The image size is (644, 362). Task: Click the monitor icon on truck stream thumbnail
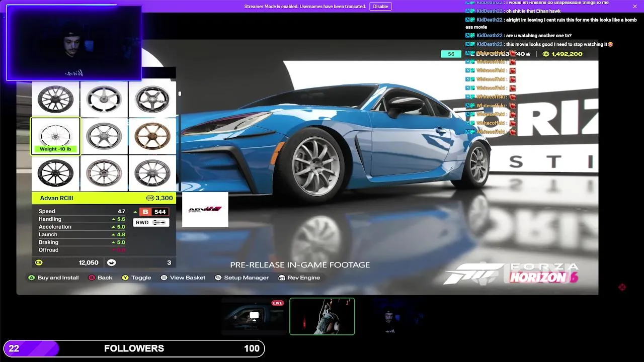[x=254, y=316]
